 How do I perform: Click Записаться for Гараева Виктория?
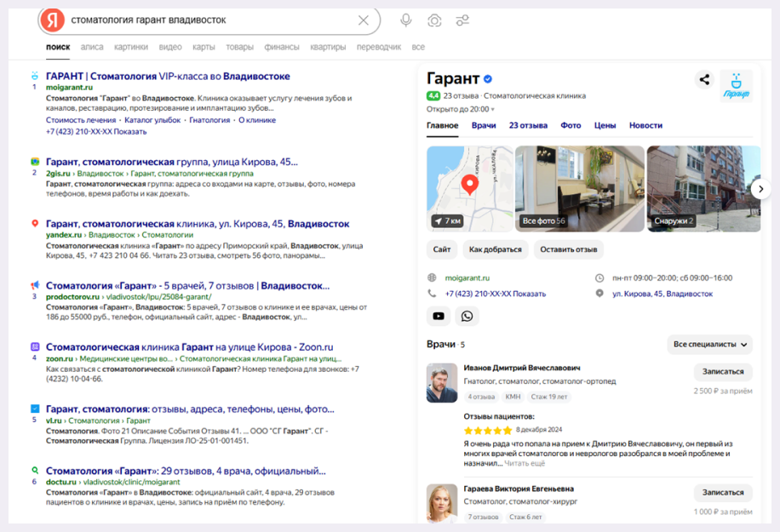(723, 492)
